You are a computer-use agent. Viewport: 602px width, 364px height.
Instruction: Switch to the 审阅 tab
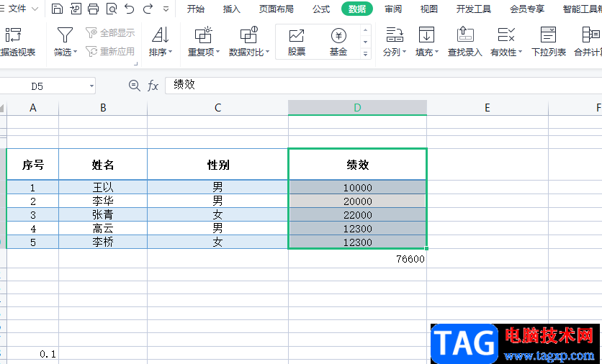393,9
